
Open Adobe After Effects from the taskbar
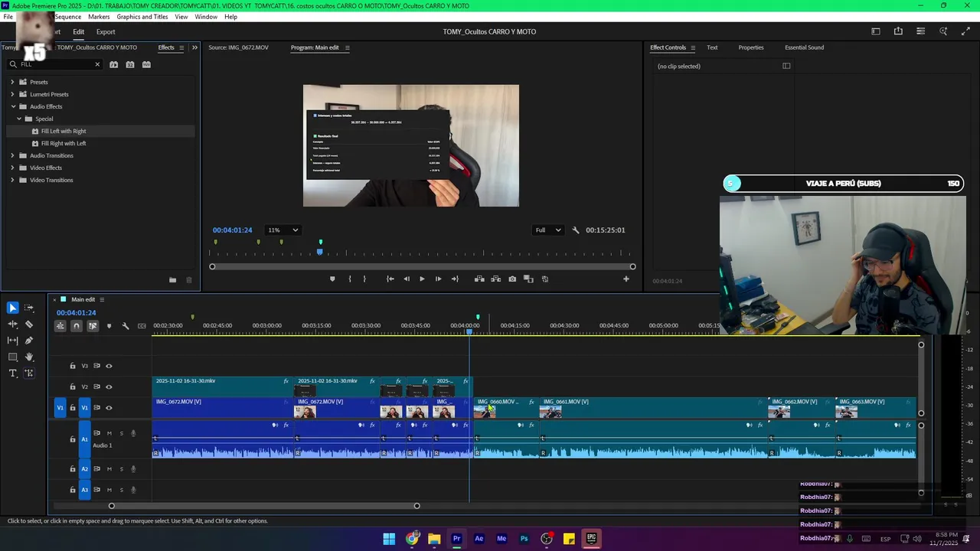pos(479,539)
